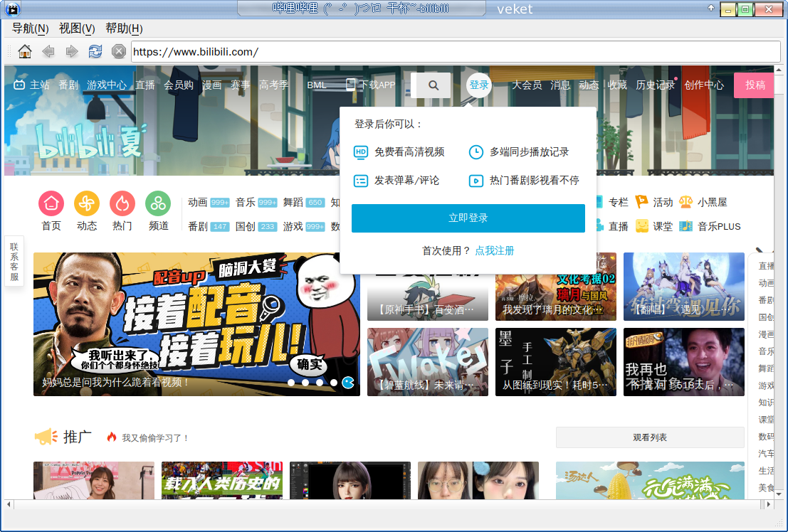Open the BML link
The width and height of the screenshot is (788, 532).
point(317,85)
